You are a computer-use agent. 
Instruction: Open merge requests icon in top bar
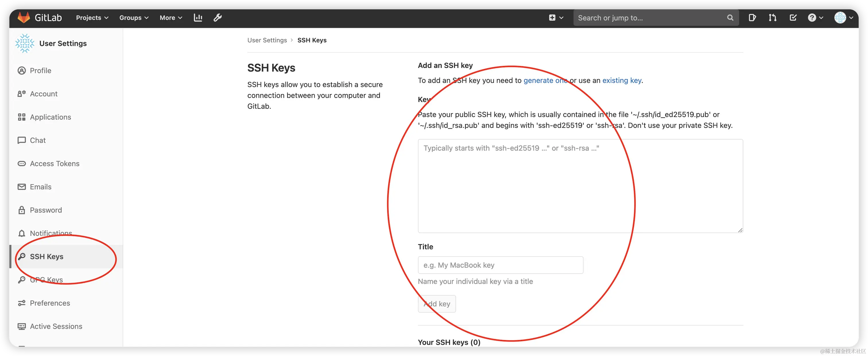(x=772, y=17)
